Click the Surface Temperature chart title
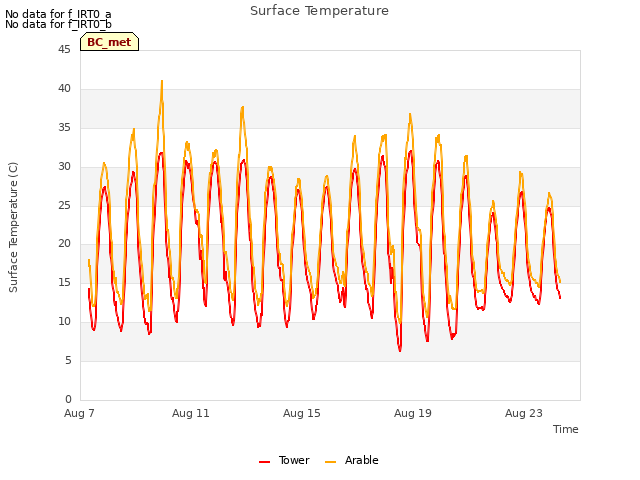The width and height of the screenshot is (640, 480). [x=319, y=11]
